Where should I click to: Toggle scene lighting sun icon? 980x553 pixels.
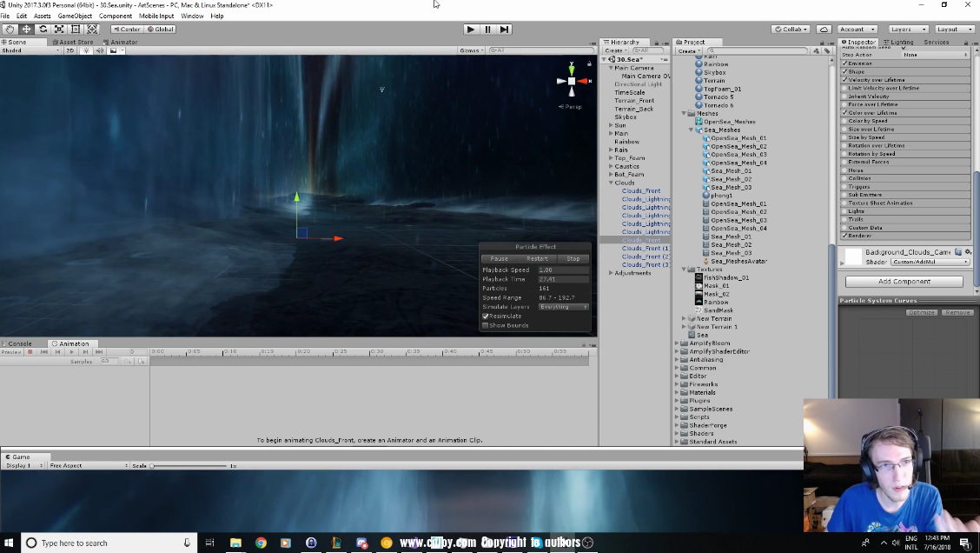(x=86, y=50)
